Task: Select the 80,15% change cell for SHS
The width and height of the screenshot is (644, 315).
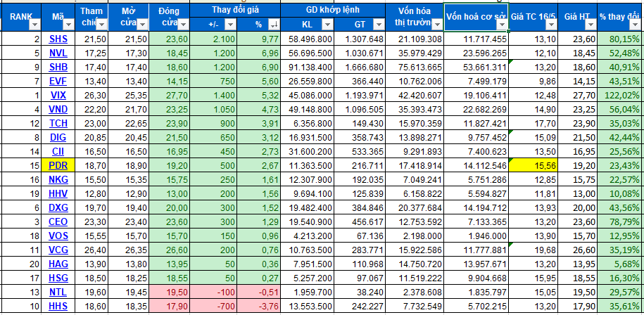Action: click(621, 39)
